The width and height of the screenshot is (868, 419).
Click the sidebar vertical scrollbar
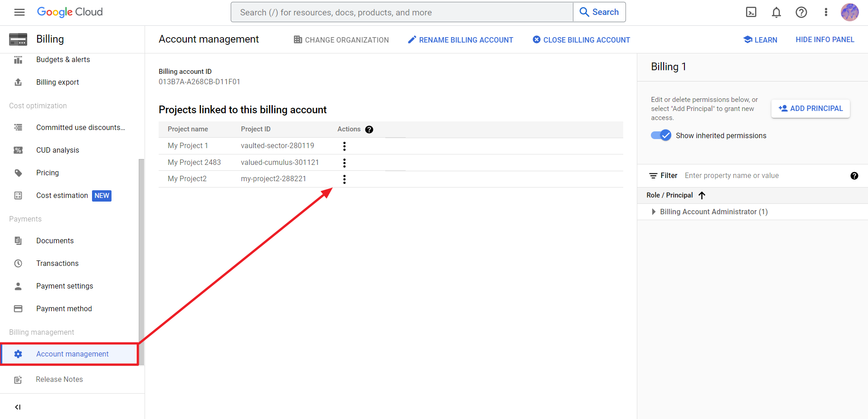[141, 262]
